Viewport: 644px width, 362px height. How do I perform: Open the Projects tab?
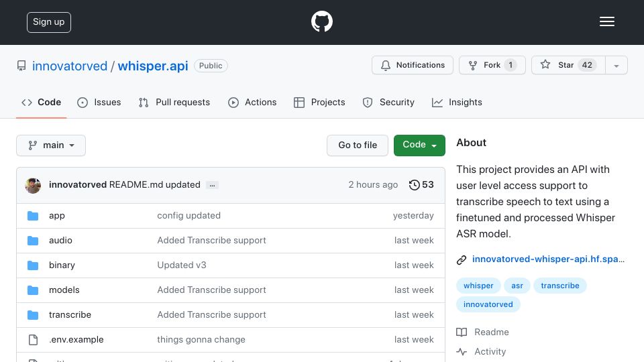(x=319, y=102)
